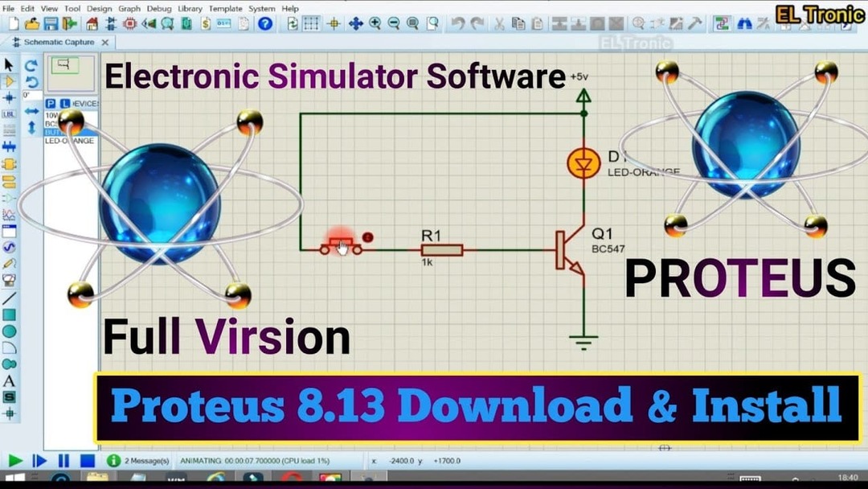
Task: Click the Zoom Out magnifier icon
Action: pyautogui.click(x=394, y=24)
